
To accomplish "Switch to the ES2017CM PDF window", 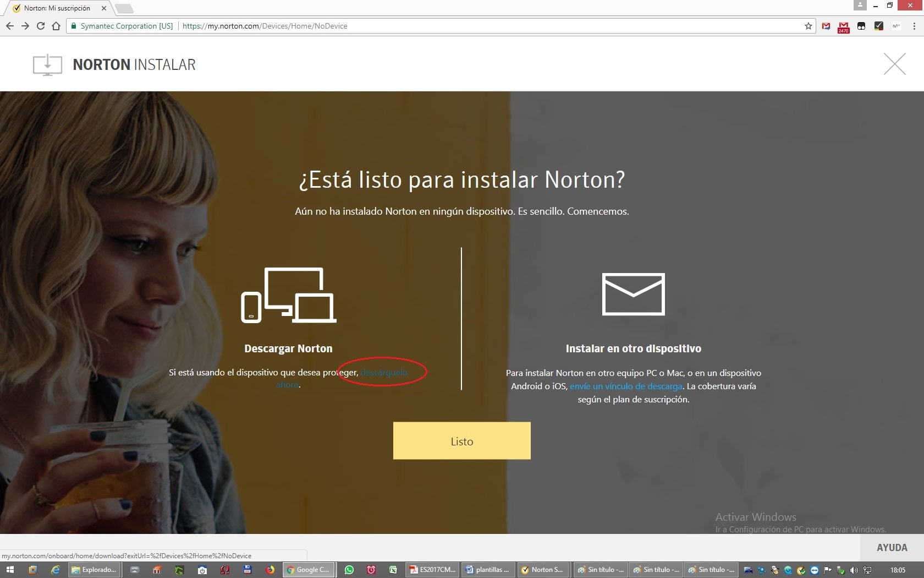I will pos(432,570).
